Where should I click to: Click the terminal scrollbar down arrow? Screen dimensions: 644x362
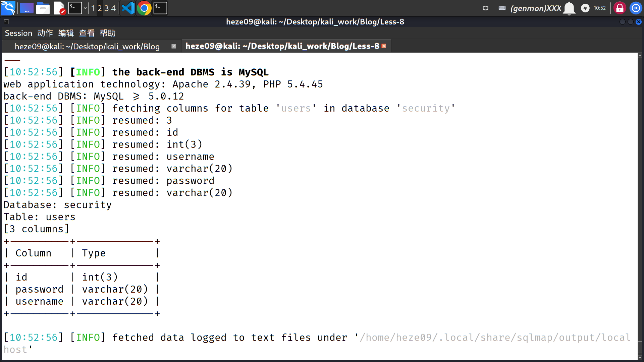640,358
